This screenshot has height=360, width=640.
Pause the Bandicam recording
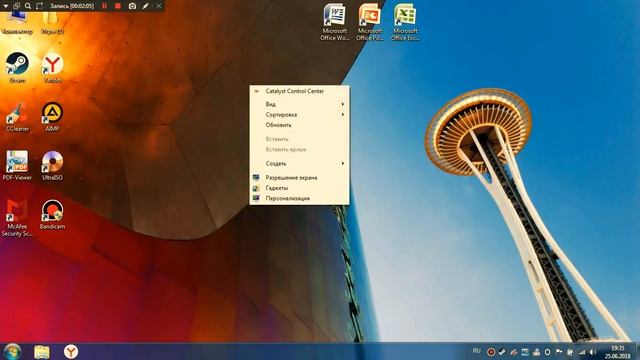[x=104, y=6]
